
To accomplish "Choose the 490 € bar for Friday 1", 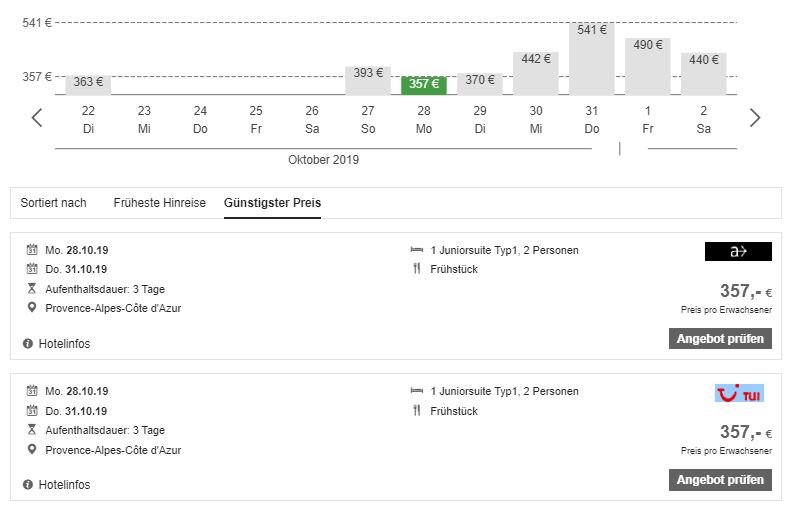I will (x=648, y=66).
